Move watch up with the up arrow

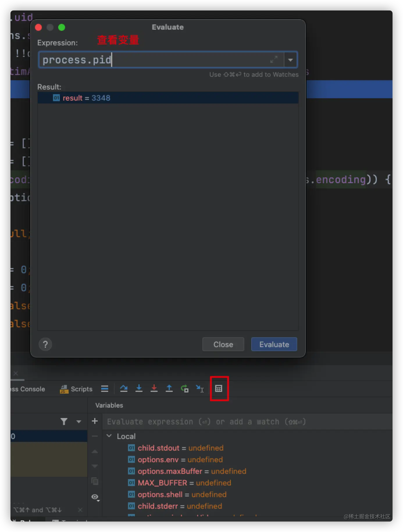[95, 451]
